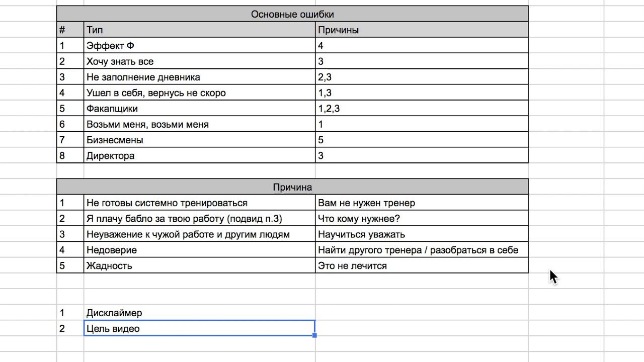Viewport: 644px width, 362px height.
Task: Click the 'Факапщики' cell
Action: click(200, 108)
